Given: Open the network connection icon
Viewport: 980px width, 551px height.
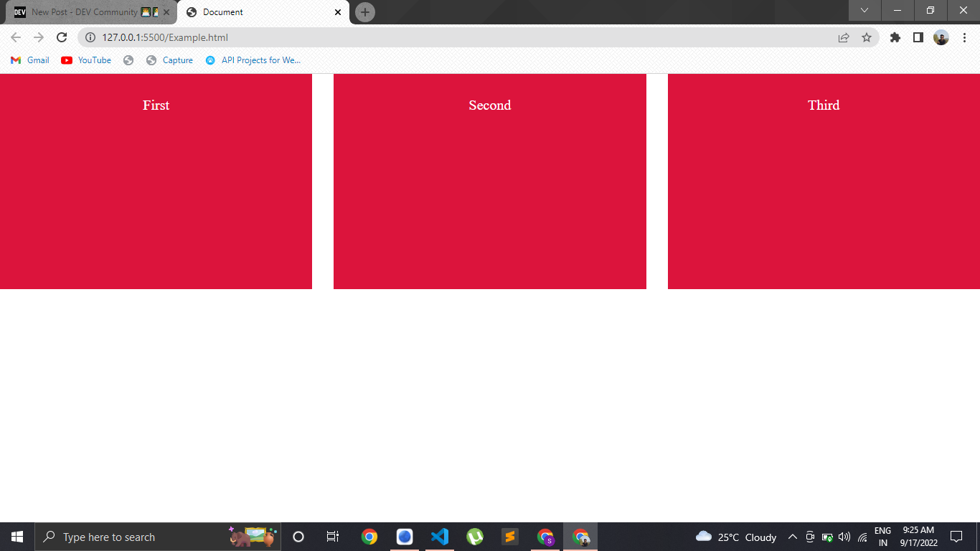Looking at the screenshot, I should [x=862, y=537].
